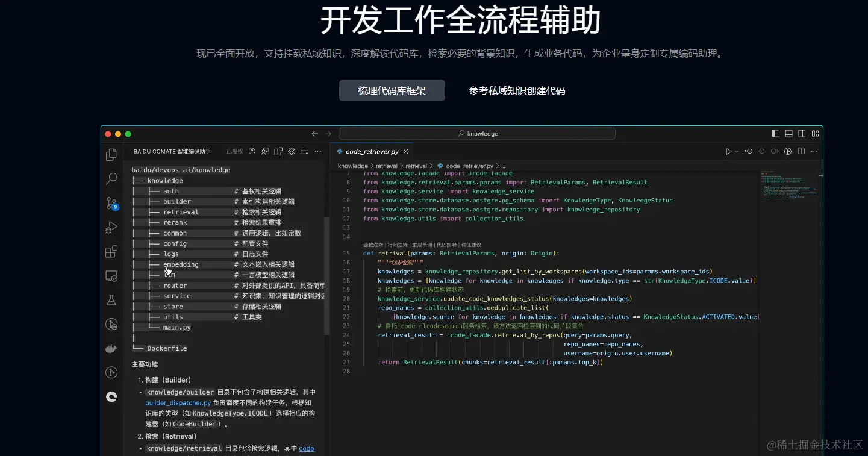Open the run options dropdown next to the play button
The height and width of the screenshot is (456, 868).
pyautogui.click(x=736, y=151)
